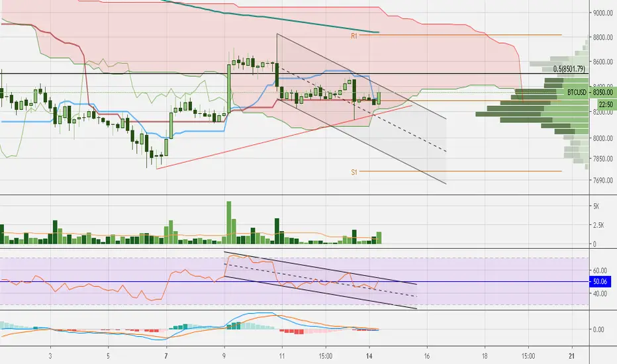Click the R1 pivot label

354,36
